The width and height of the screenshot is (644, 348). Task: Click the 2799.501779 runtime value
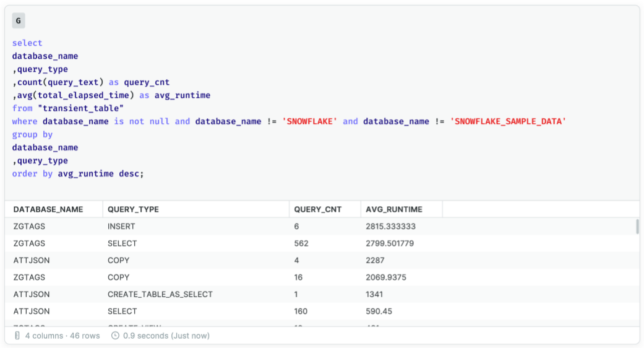click(x=390, y=243)
